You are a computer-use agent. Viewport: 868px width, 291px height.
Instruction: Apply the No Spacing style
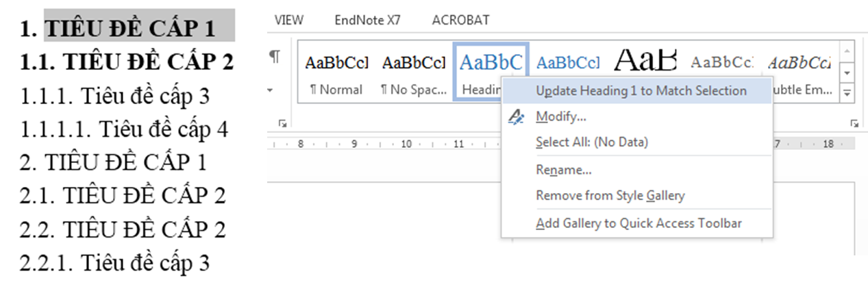(x=414, y=73)
